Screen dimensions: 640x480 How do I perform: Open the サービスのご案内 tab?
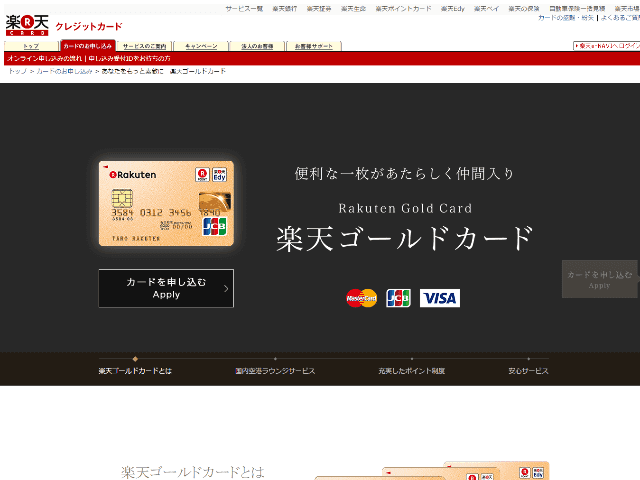(144, 46)
